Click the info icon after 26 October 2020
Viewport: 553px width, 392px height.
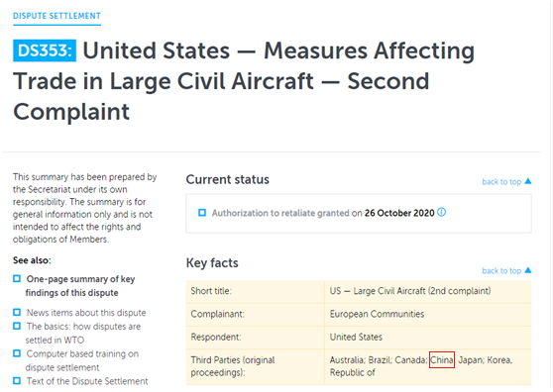[442, 213]
